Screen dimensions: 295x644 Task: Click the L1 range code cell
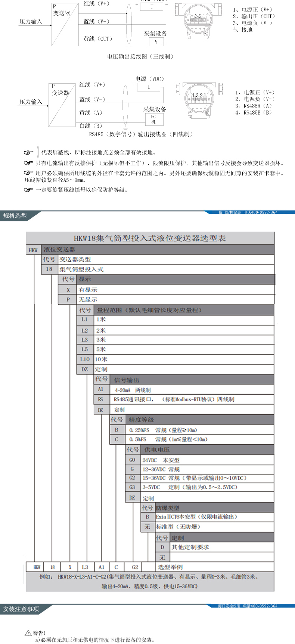point(85,320)
